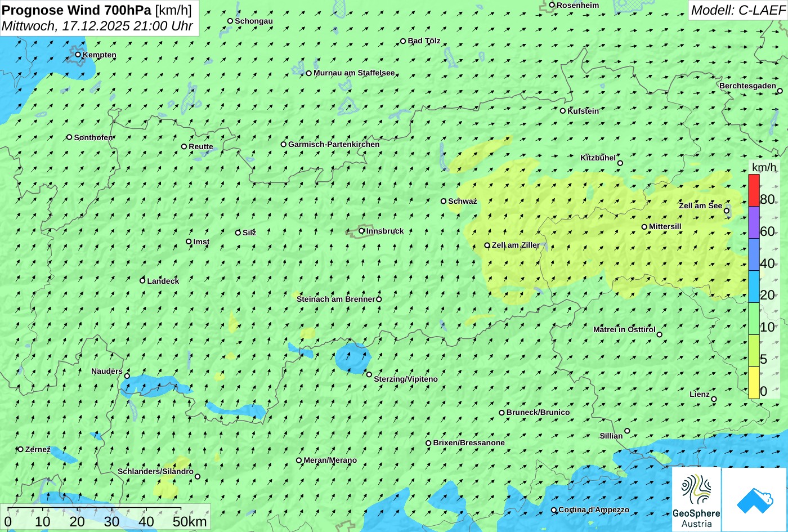Viewport: 788px width, 532px height.
Task: Click the Innsbruck city marker
Action: tap(362, 231)
